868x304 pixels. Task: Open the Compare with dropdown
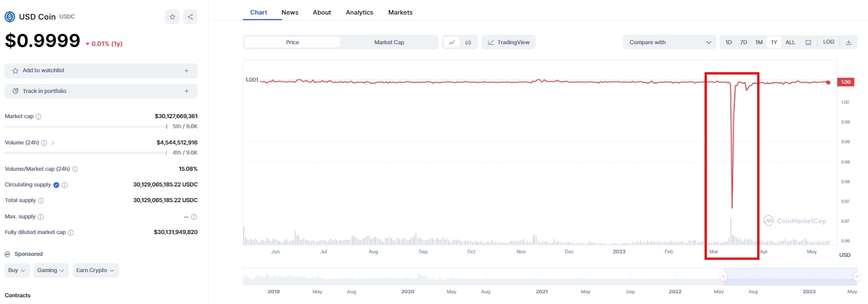click(669, 42)
